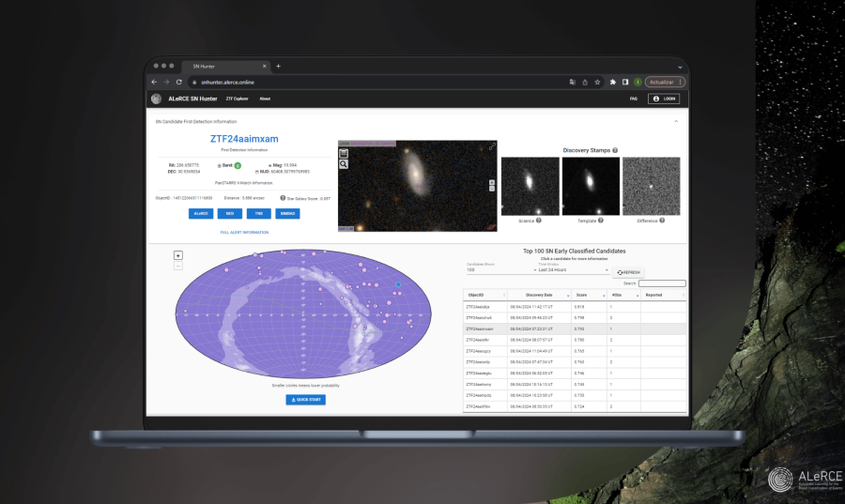The width and height of the screenshot is (845, 504).
Task: Select the candidate row with score 0.735
Action: 575,395
